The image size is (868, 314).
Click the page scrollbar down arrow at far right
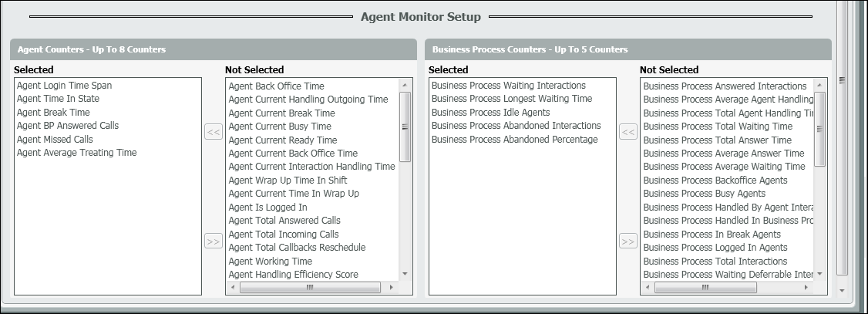[842, 291]
